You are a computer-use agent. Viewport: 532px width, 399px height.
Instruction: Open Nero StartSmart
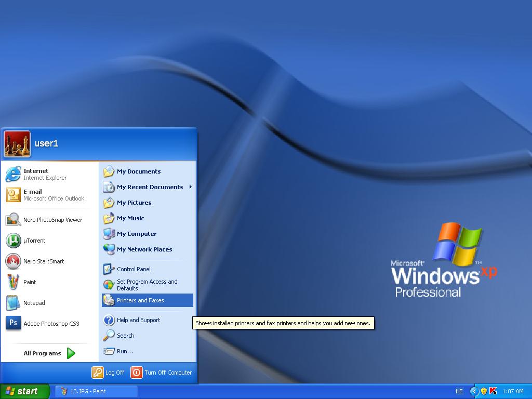click(x=43, y=261)
